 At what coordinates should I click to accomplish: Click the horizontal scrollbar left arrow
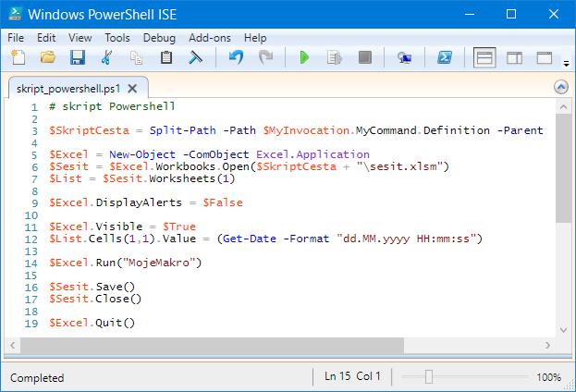[x=13, y=346]
